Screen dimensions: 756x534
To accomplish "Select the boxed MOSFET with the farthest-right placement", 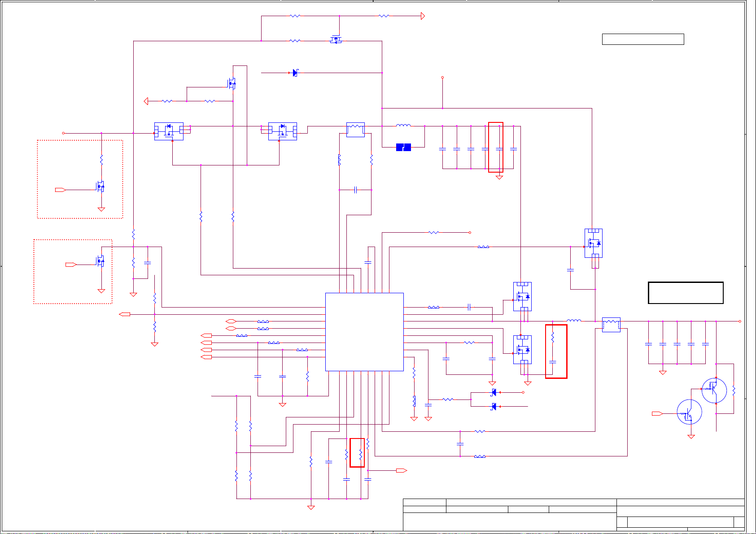I will (594, 244).
